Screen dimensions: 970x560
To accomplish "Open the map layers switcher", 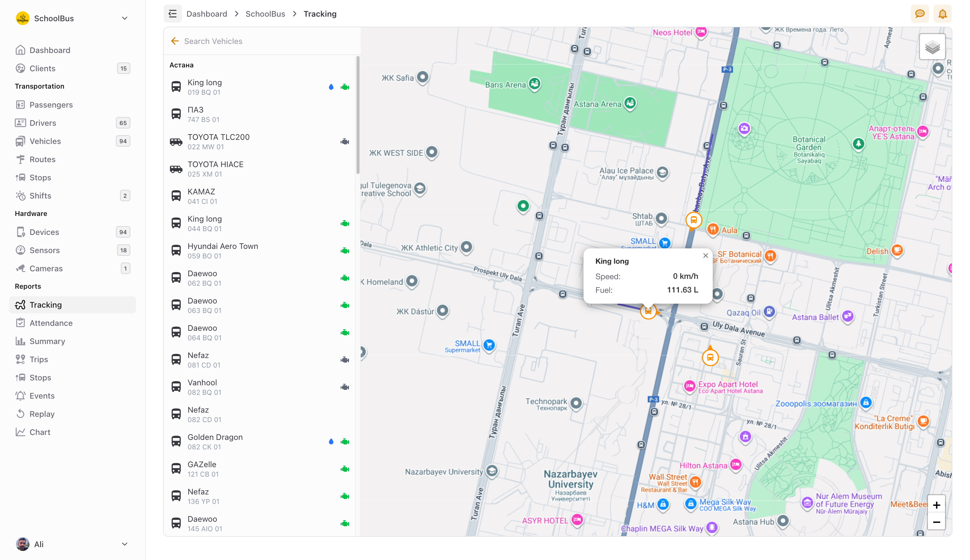I will [x=932, y=47].
